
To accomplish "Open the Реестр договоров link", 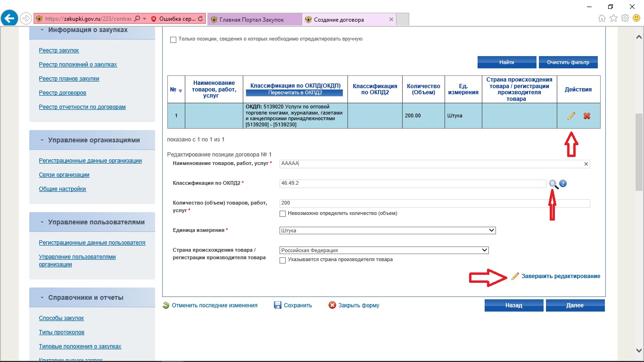I will (x=62, y=93).
